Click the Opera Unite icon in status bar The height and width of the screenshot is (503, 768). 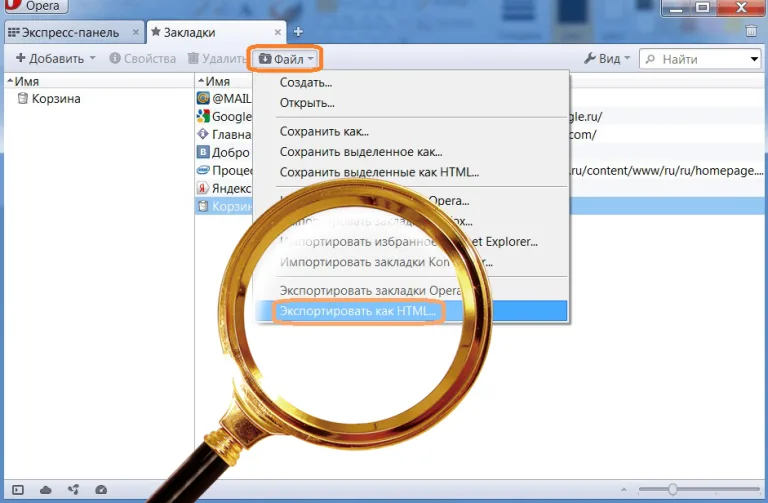coord(73,490)
